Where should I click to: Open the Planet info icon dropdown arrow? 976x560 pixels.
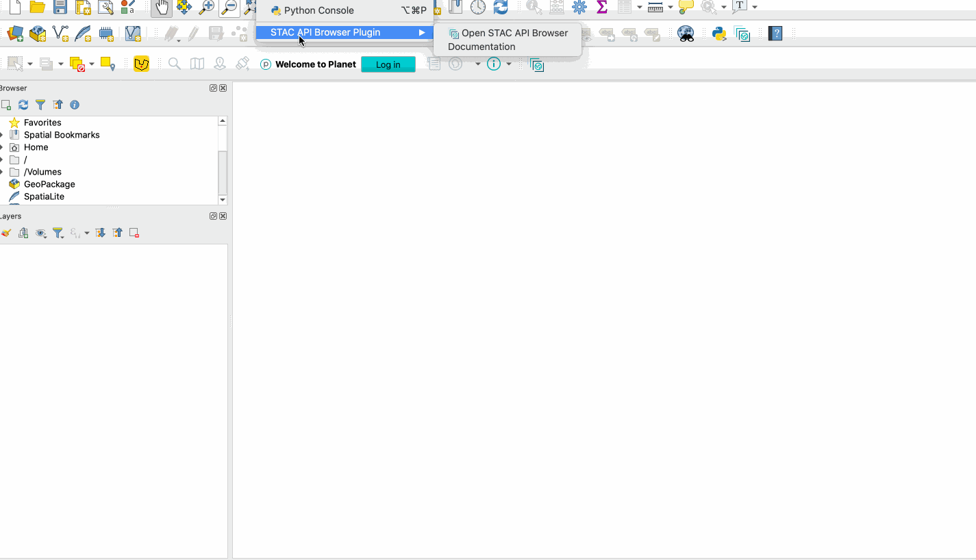pos(509,64)
